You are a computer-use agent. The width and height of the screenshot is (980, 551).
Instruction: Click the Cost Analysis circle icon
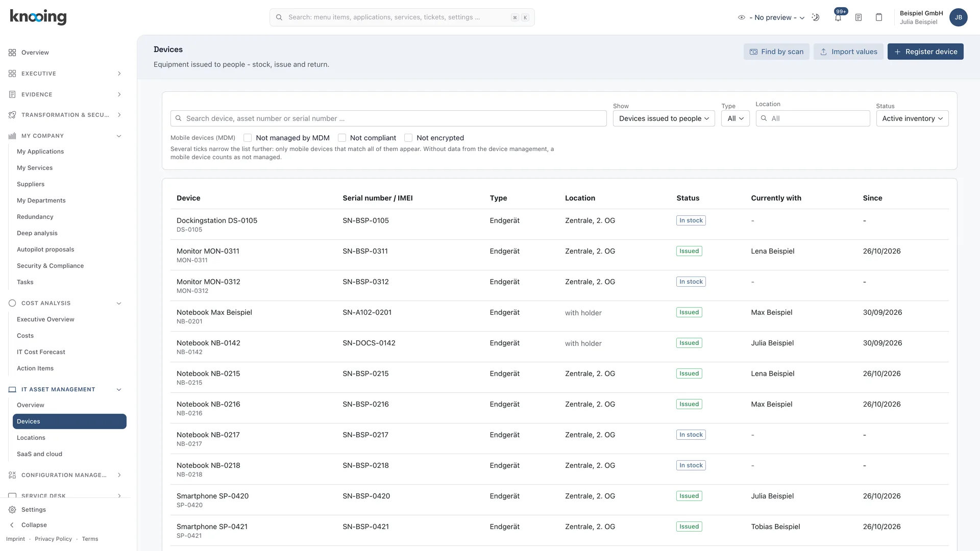[x=12, y=303]
